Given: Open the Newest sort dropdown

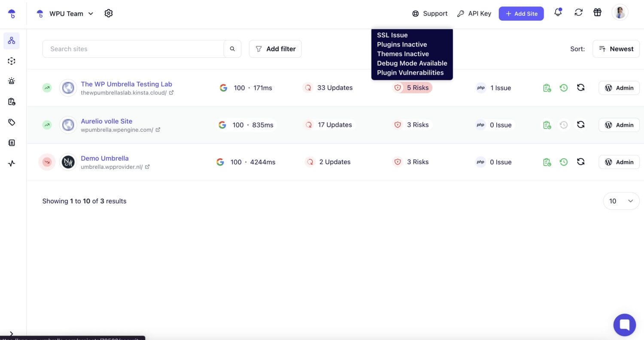Looking at the screenshot, I should (x=616, y=49).
